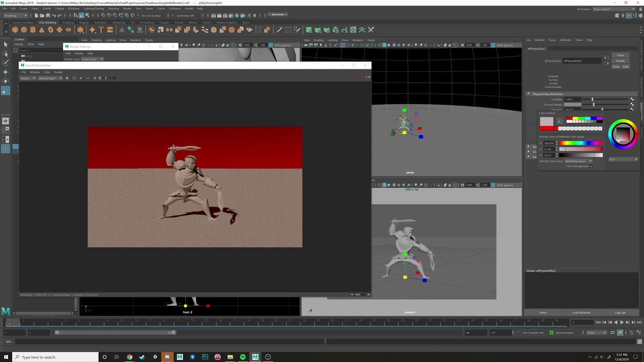
Task: Open the Presets menu in Render Settings
Action: click(79, 53)
